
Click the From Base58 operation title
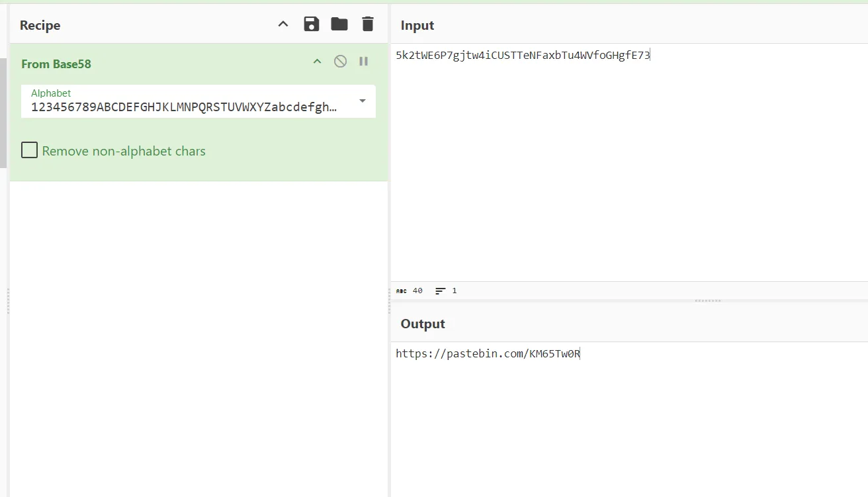click(56, 64)
